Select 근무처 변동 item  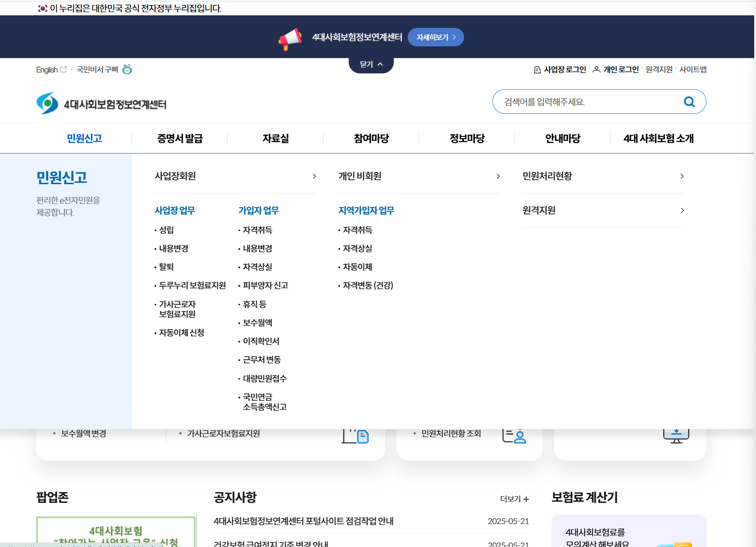262,360
